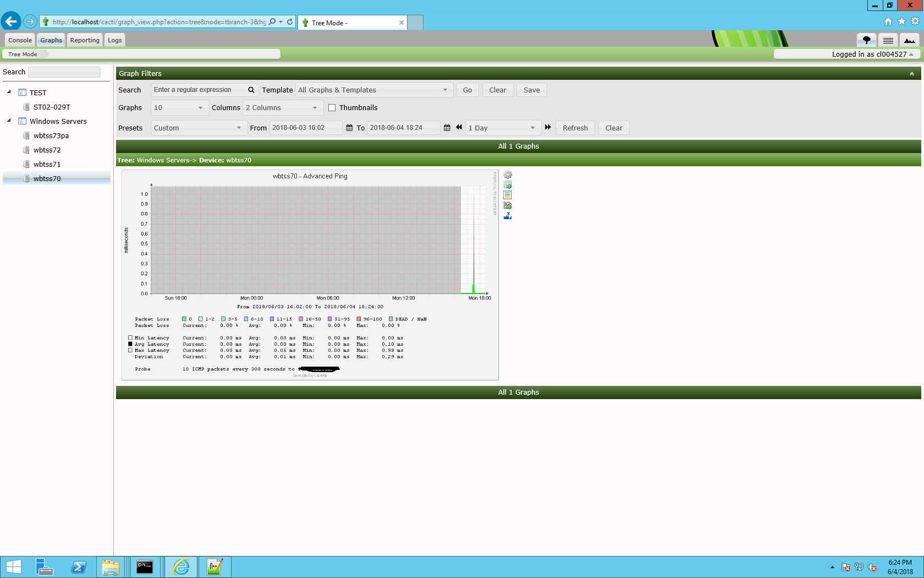Click the magnifier icon in regex search field

(251, 90)
